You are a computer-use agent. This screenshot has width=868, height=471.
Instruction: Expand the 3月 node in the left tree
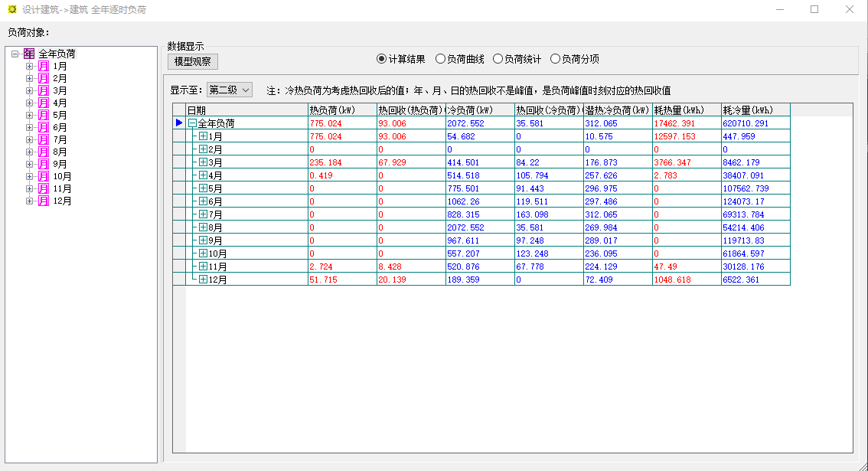[x=30, y=91]
